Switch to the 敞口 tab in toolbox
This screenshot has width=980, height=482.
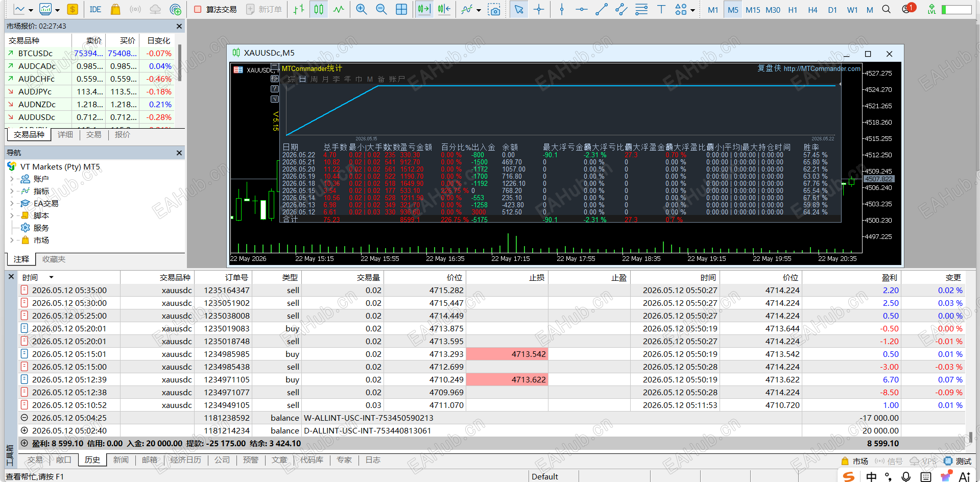pyautogui.click(x=63, y=460)
